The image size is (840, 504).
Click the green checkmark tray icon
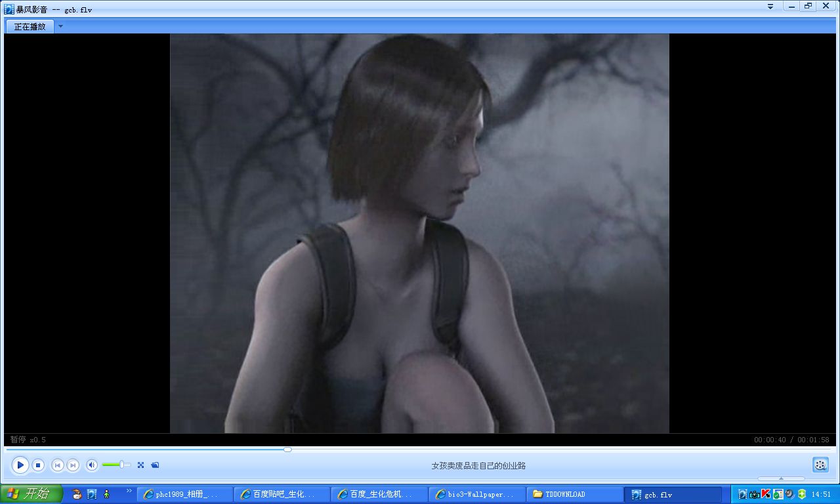click(x=778, y=494)
